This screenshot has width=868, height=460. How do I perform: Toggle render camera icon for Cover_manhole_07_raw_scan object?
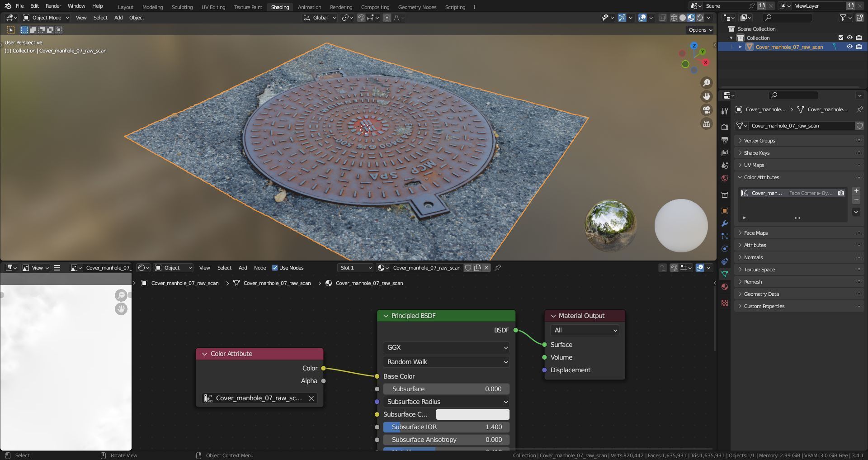click(859, 47)
